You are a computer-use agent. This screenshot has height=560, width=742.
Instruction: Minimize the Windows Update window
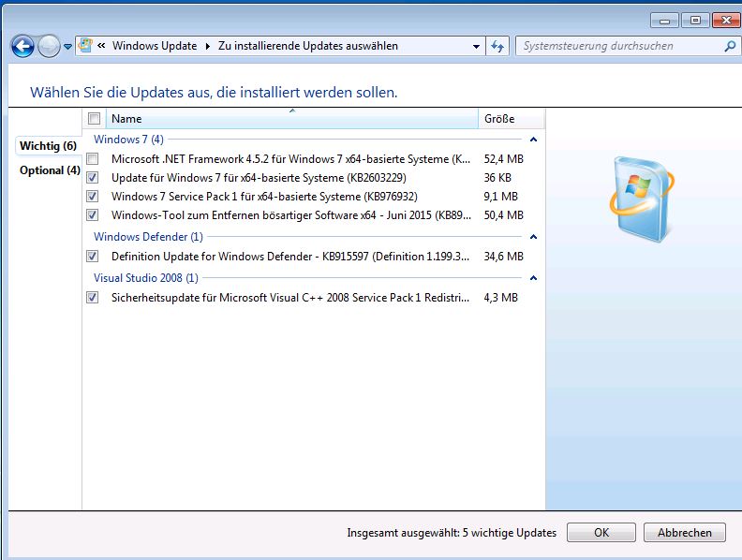(x=665, y=21)
